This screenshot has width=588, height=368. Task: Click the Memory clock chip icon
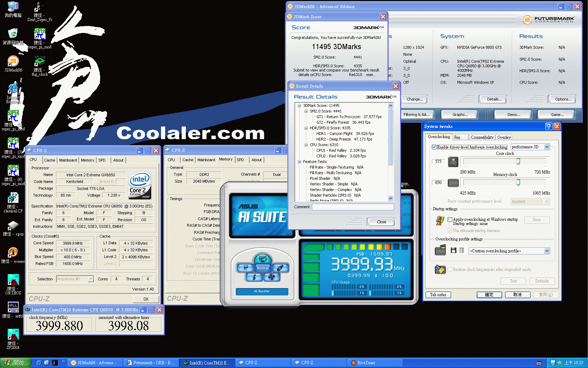[453, 183]
